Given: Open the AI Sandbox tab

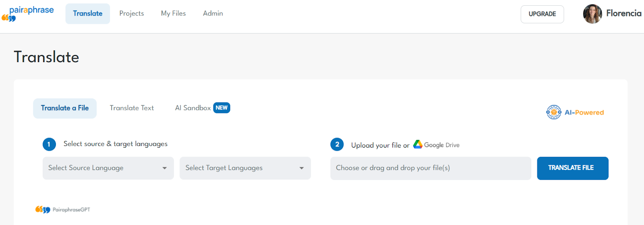Looking at the screenshot, I should [193, 108].
